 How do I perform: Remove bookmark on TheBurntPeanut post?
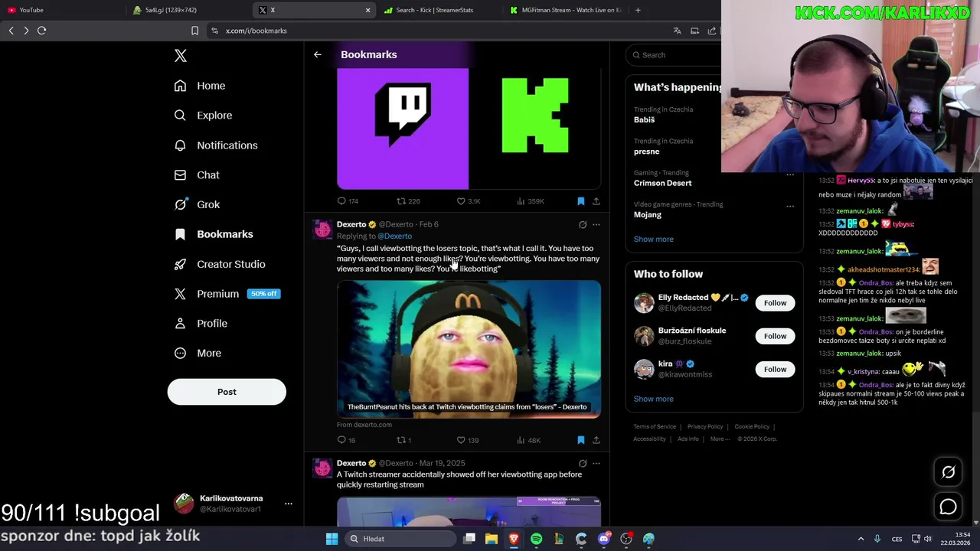[x=581, y=440]
